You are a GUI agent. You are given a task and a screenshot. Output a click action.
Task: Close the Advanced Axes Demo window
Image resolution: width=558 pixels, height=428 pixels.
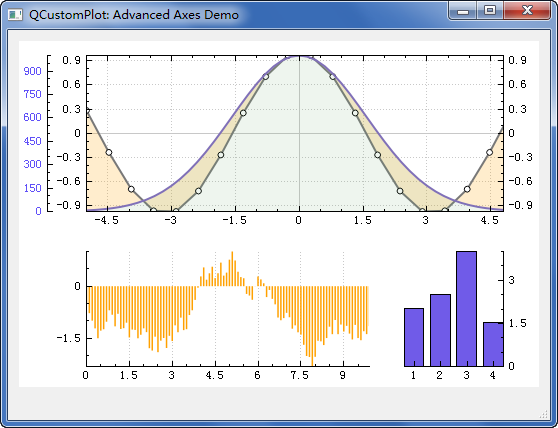527,11
